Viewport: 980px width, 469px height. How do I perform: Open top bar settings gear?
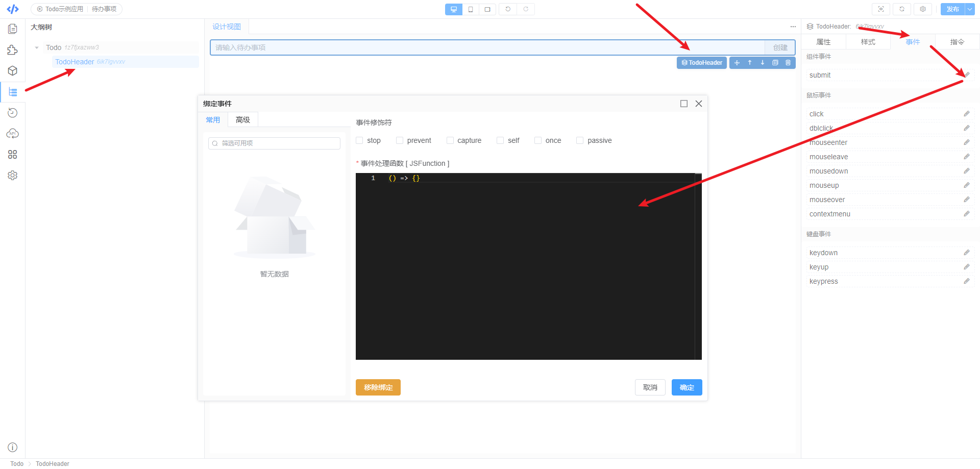tap(923, 9)
